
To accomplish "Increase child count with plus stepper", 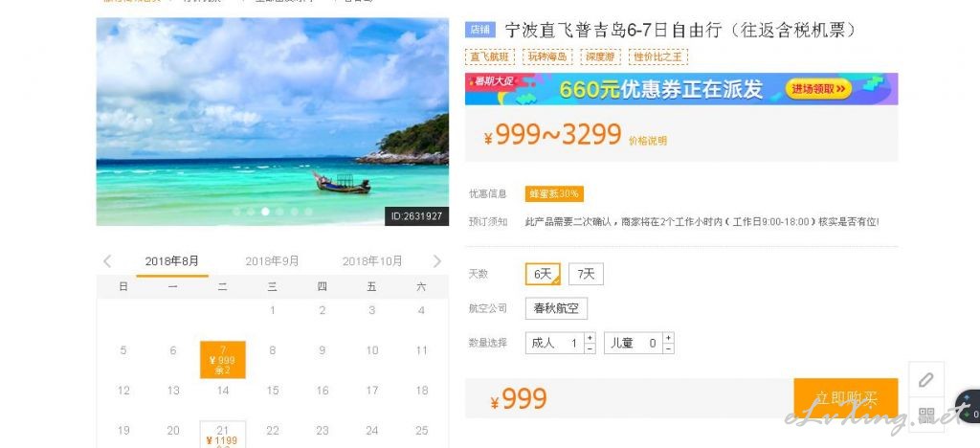I will [668, 338].
